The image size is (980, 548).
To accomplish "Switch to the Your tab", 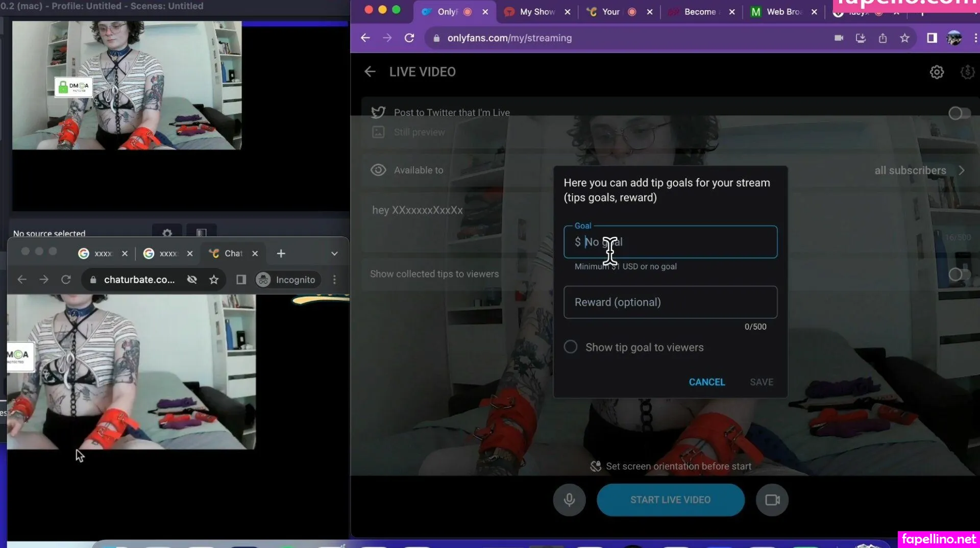I will coord(611,12).
